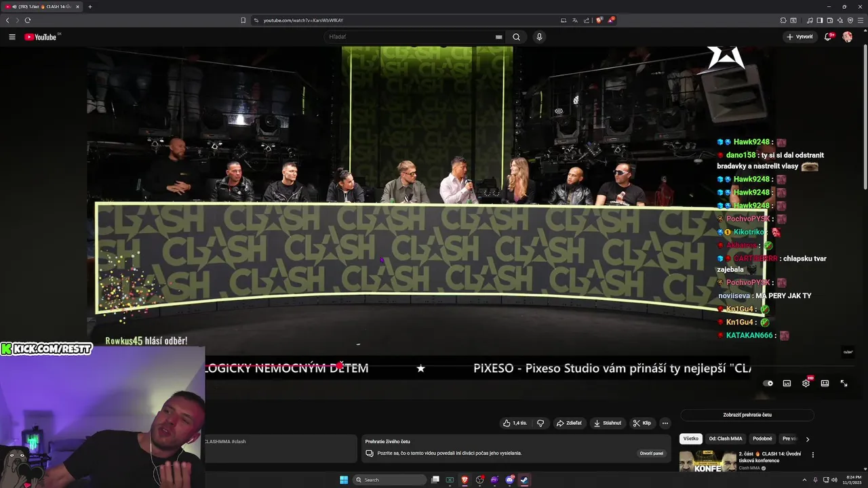Open Leo AI sparkle icon

[840, 20]
